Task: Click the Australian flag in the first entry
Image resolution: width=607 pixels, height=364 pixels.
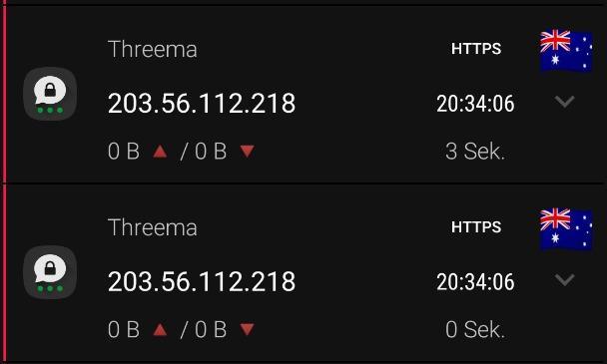Action: point(566,51)
